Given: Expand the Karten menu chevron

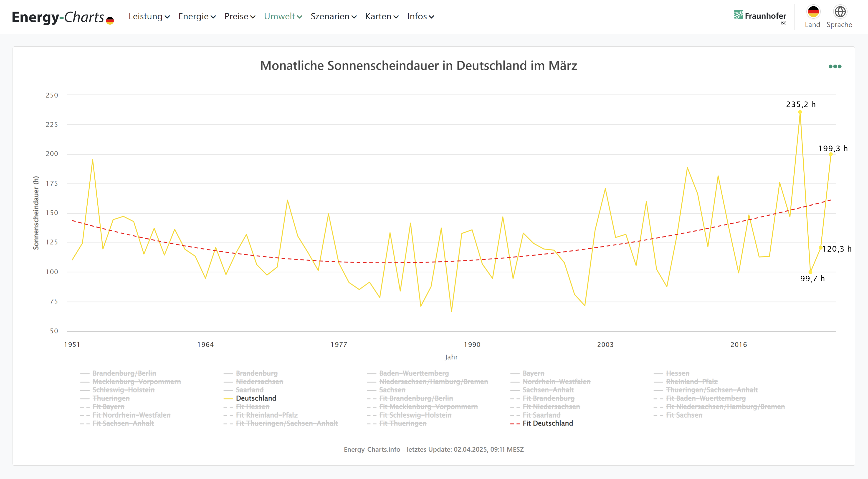Looking at the screenshot, I should pyautogui.click(x=396, y=17).
